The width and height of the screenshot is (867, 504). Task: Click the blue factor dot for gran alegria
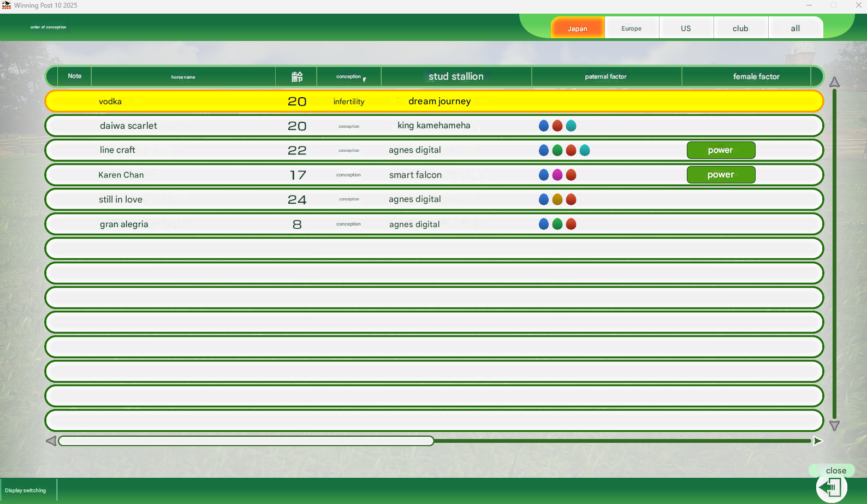click(544, 224)
